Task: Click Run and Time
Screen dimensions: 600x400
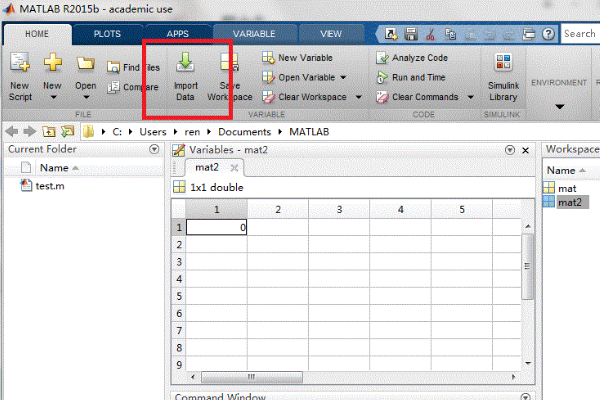Action: pos(411,77)
